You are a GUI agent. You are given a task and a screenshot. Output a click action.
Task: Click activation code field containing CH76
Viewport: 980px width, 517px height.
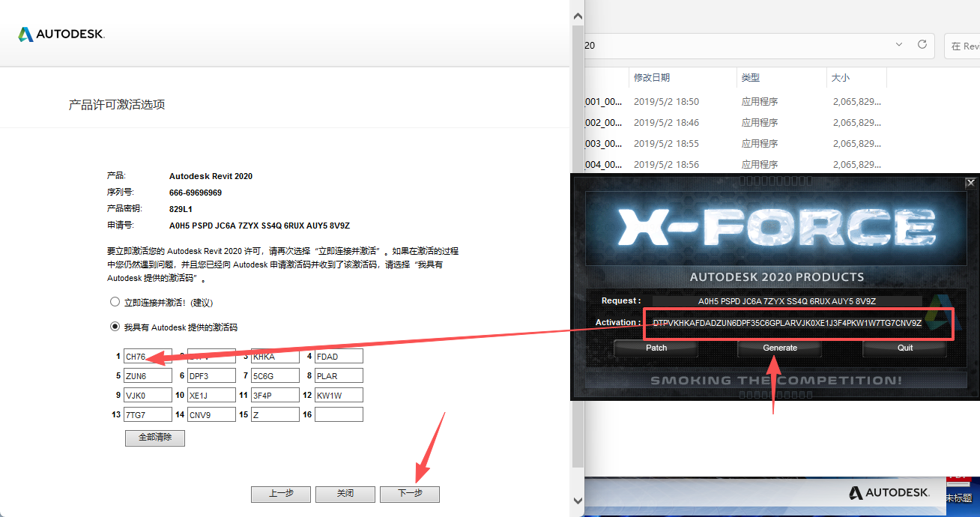[148, 356]
